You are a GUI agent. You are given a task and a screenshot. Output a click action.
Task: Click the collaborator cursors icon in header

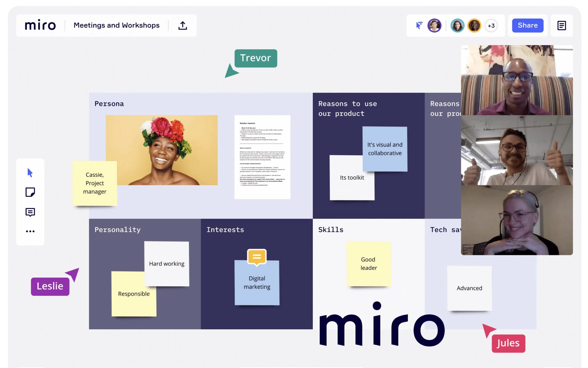(419, 25)
